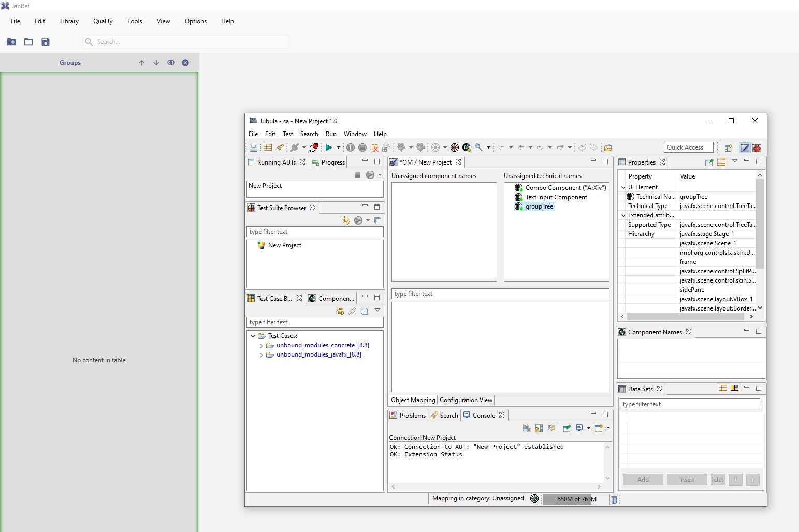This screenshot has height=532, width=799.
Task: Click the heap memory usage bar
Action: (575, 499)
